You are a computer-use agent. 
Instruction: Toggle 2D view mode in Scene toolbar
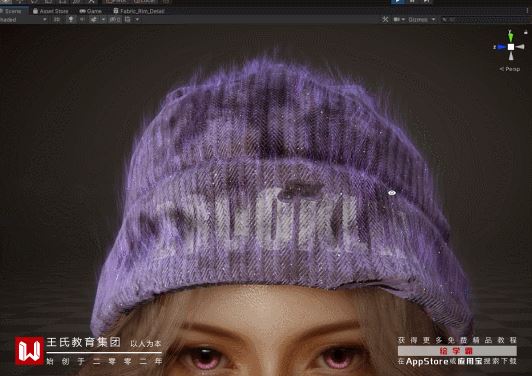(x=57, y=20)
